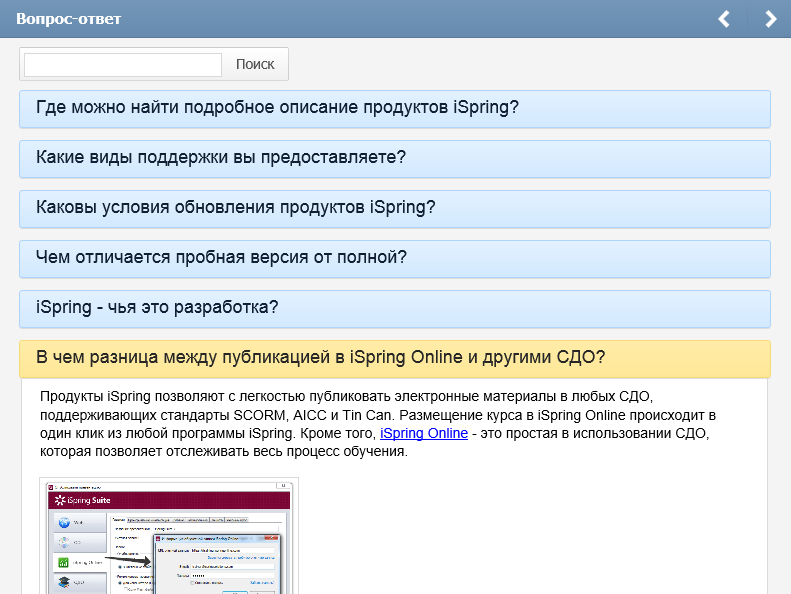Click the Поиск search button
This screenshot has height=594, width=791.
255,65
